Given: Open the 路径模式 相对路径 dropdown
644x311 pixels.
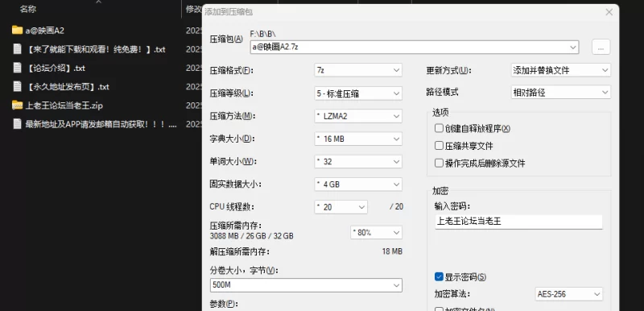Looking at the screenshot, I should (560, 93).
